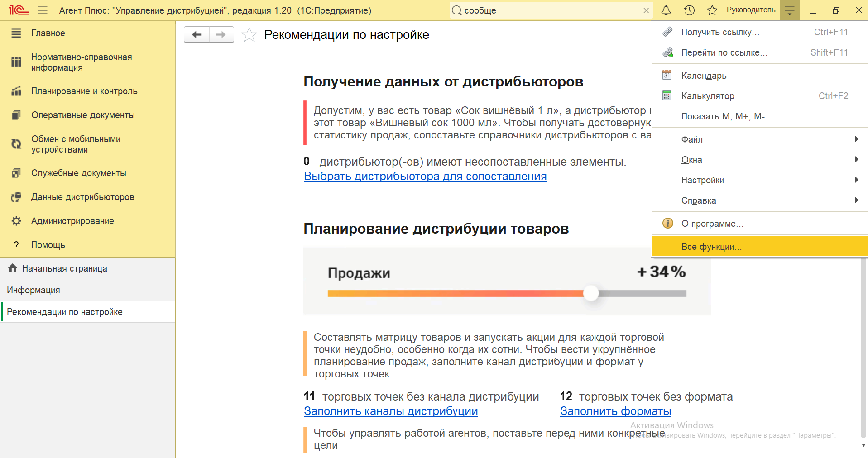Expand Справка submenu
Image resolution: width=868 pixels, height=458 pixels.
pos(759,200)
